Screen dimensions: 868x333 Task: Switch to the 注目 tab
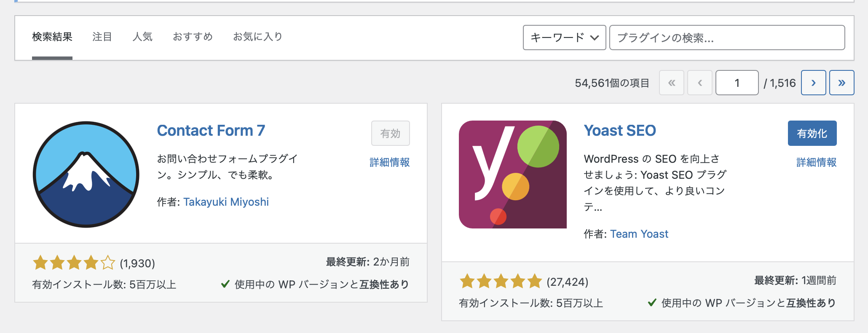pos(102,37)
